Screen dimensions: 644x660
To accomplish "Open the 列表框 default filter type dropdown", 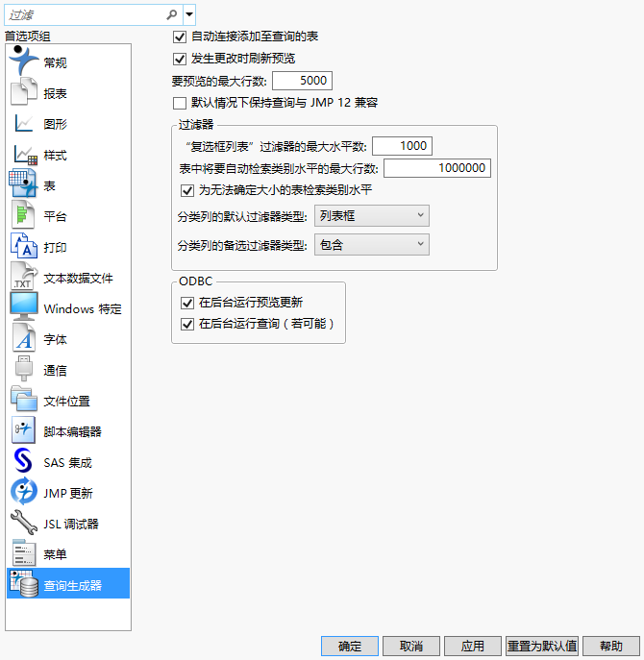I will click(372, 216).
